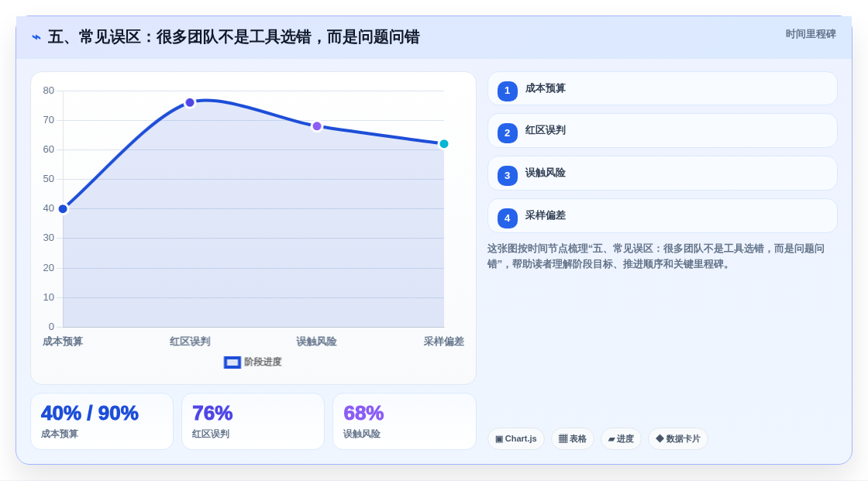Click the y-axis value 80
Image resolution: width=868 pixels, height=481 pixels.
click(x=49, y=91)
